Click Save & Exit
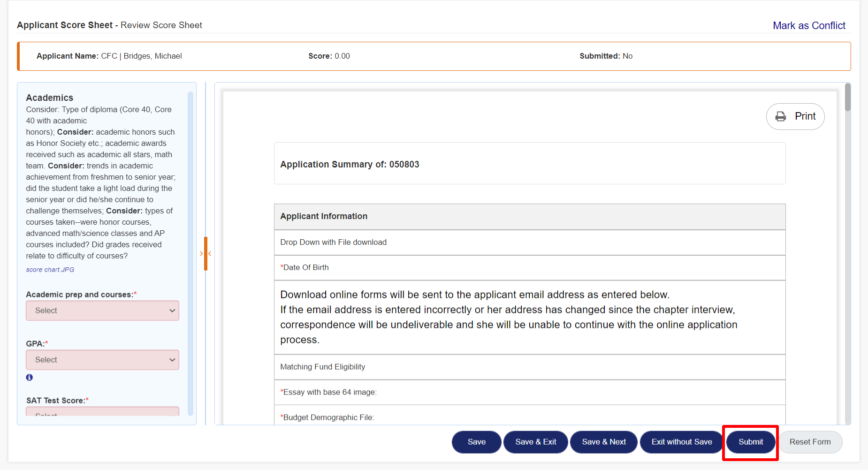868x470 pixels. [x=535, y=442]
